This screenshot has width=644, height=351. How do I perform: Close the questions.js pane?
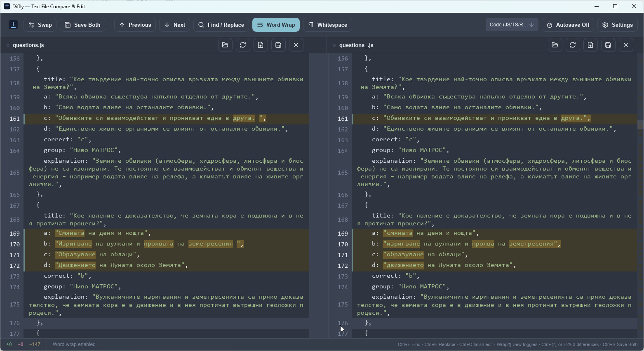pos(296,45)
